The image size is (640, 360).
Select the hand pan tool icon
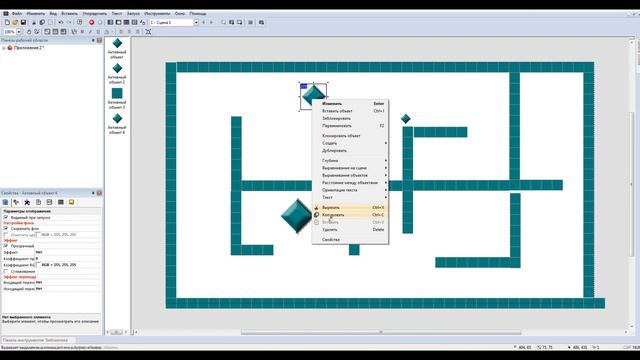[x=29, y=31]
